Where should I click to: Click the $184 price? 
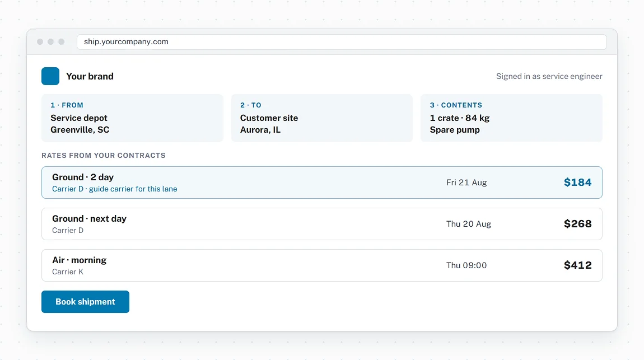click(x=577, y=183)
